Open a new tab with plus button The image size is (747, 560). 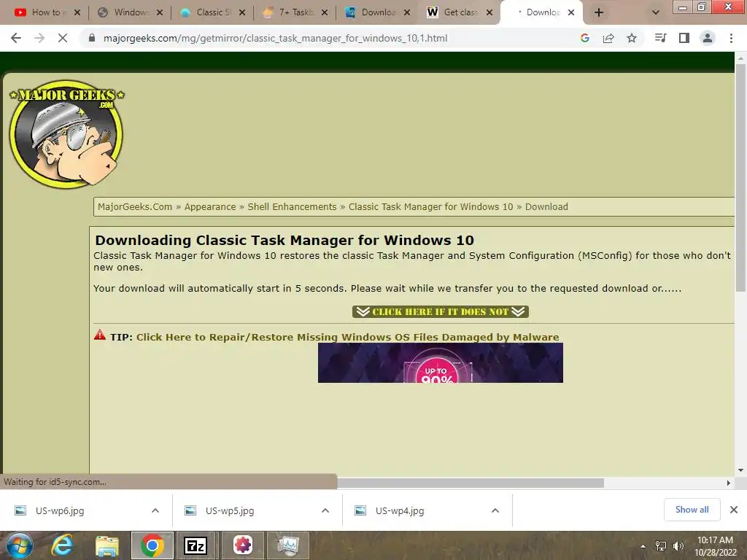click(x=599, y=12)
